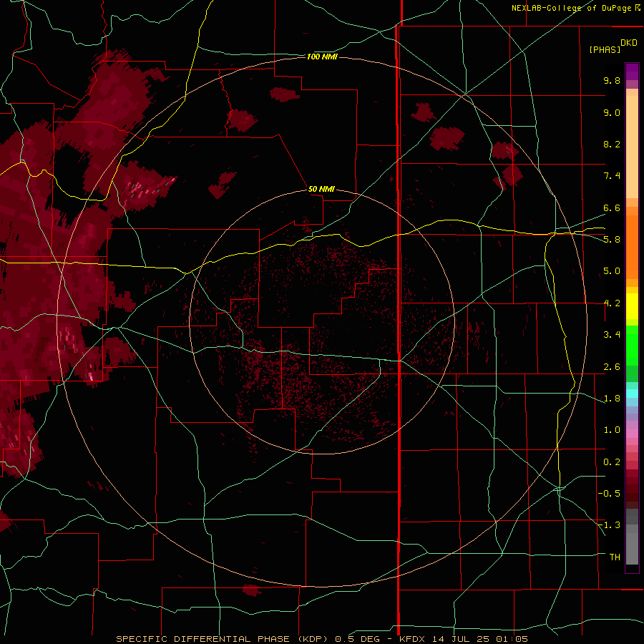
Task: Pick the cyan band of the color scale
Action: (x=632, y=393)
